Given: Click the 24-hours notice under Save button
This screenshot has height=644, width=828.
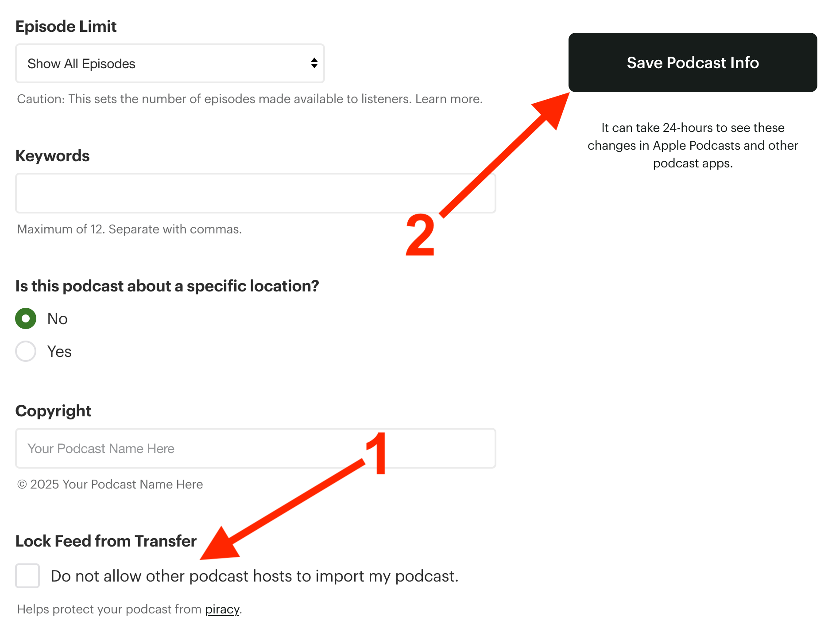Looking at the screenshot, I should [x=693, y=145].
